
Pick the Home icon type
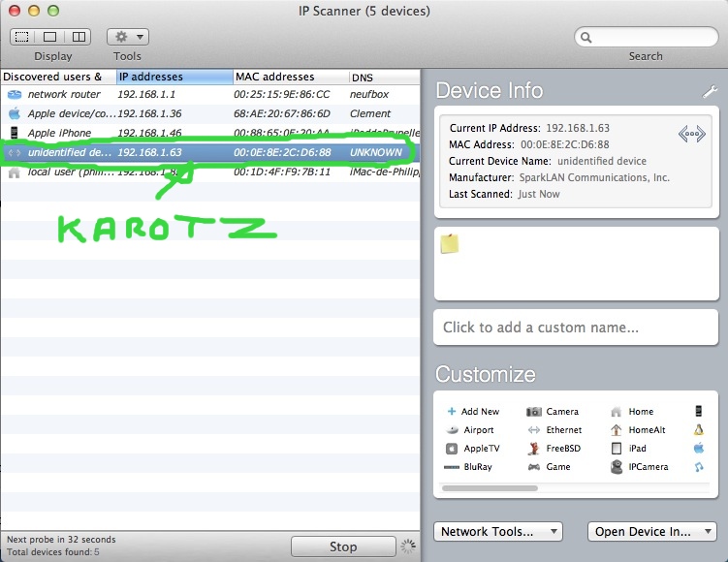click(x=632, y=411)
